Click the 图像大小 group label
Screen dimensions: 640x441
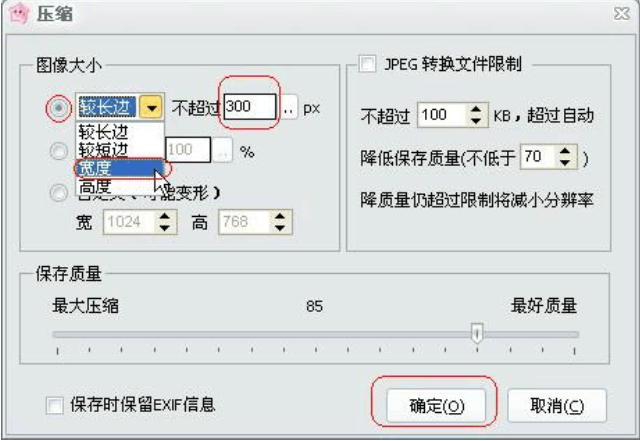point(69,65)
